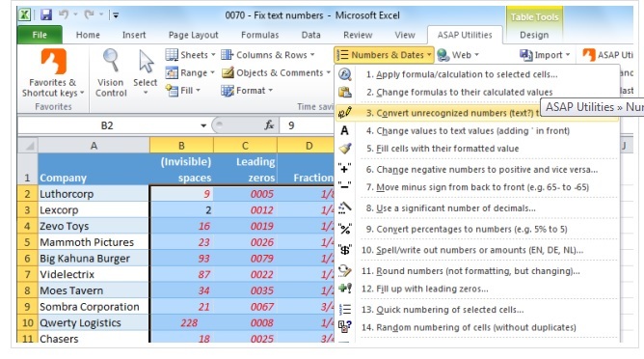The width and height of the screenshot is (644, 359).
Task: Click the Name Box showing B2
Action: [108, 125]
